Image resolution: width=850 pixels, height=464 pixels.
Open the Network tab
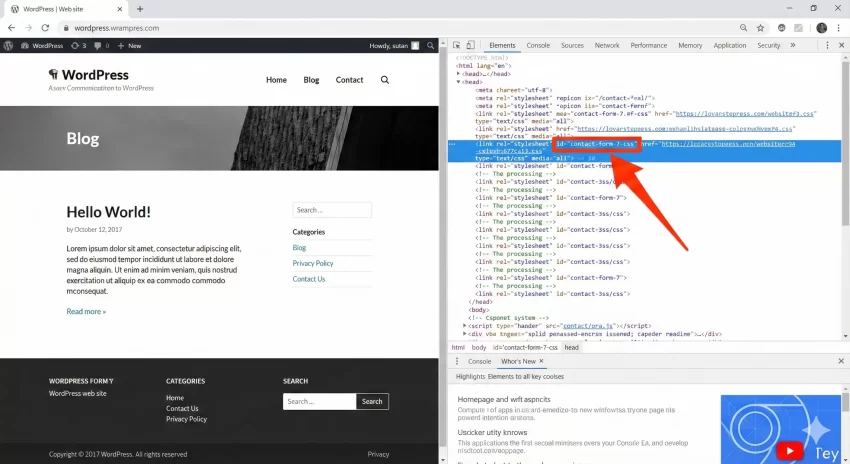coord(607,46)
